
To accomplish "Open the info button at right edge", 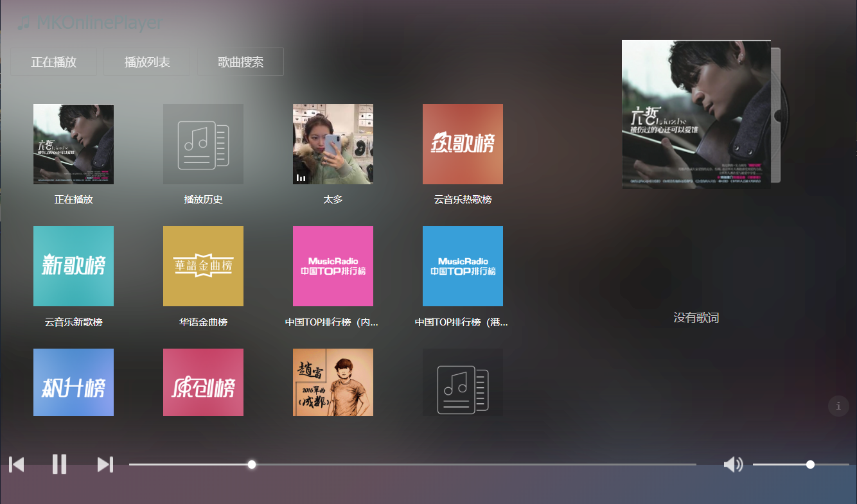I will click(838, 406).
